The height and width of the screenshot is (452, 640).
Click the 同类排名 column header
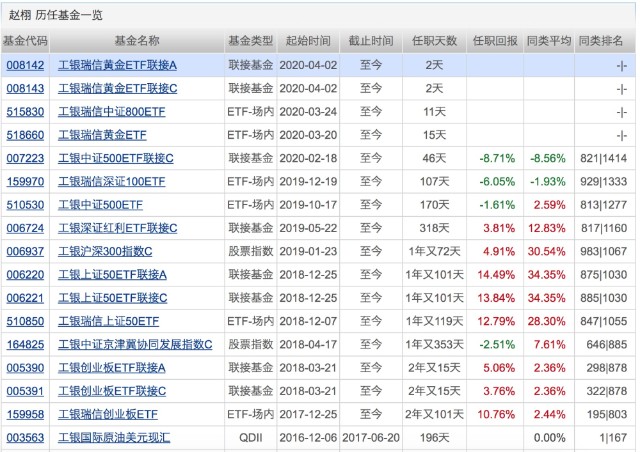click(x=601, y=41)
